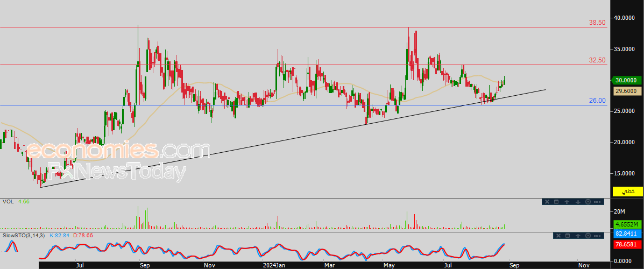
Task: Maximize the VOL panel
Action: pos(557,202)
